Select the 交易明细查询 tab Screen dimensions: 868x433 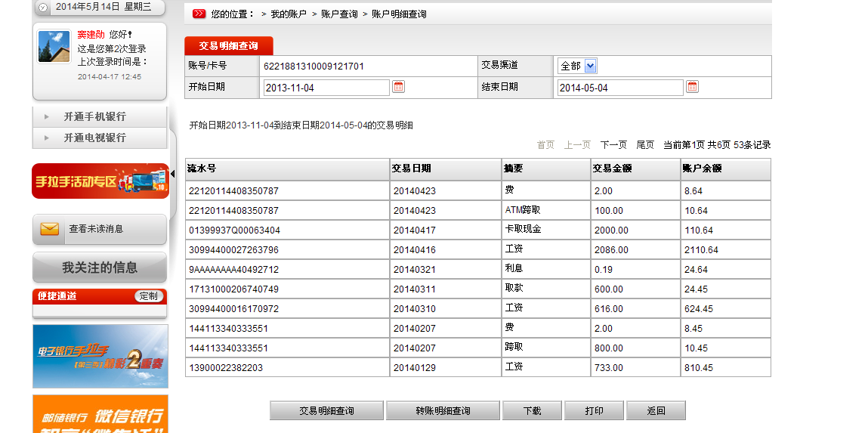[x=228, y=46]
